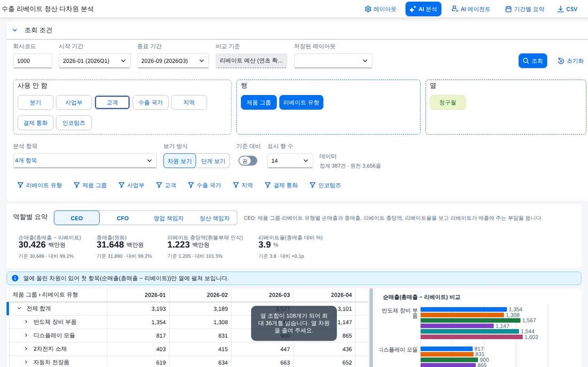
Task: Click the 조회 search button
Action: (532, 61)
